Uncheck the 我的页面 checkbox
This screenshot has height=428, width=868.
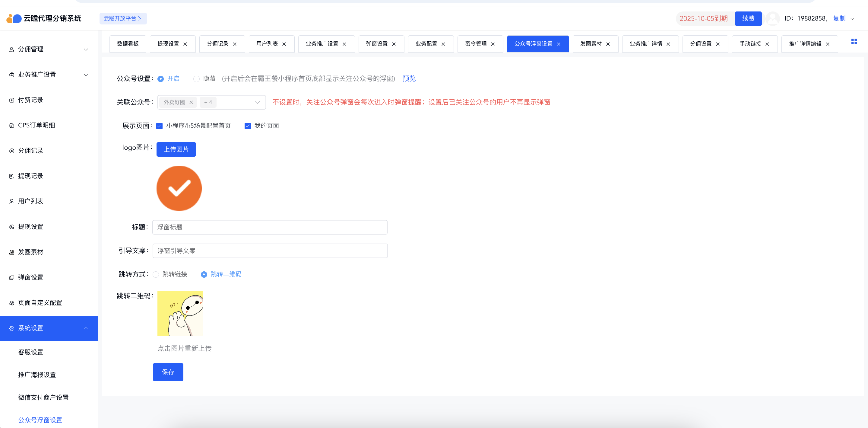tap(248, 126)
